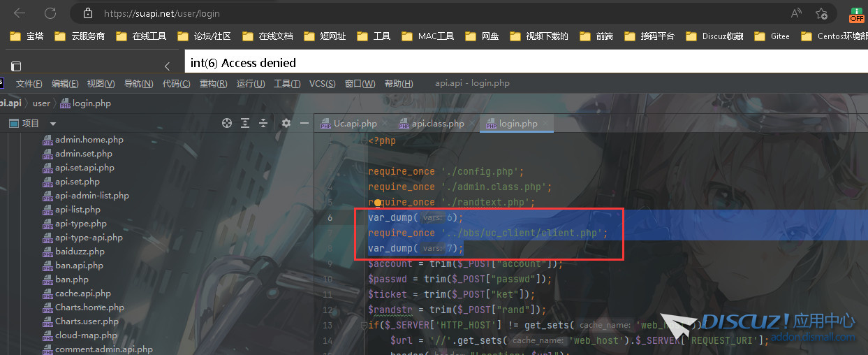Open the 文件(F) menu

(x=29, y=83)
